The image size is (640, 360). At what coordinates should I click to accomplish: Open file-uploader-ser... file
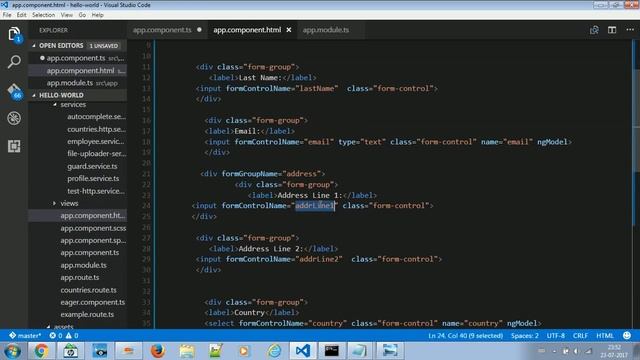(97, 153)
